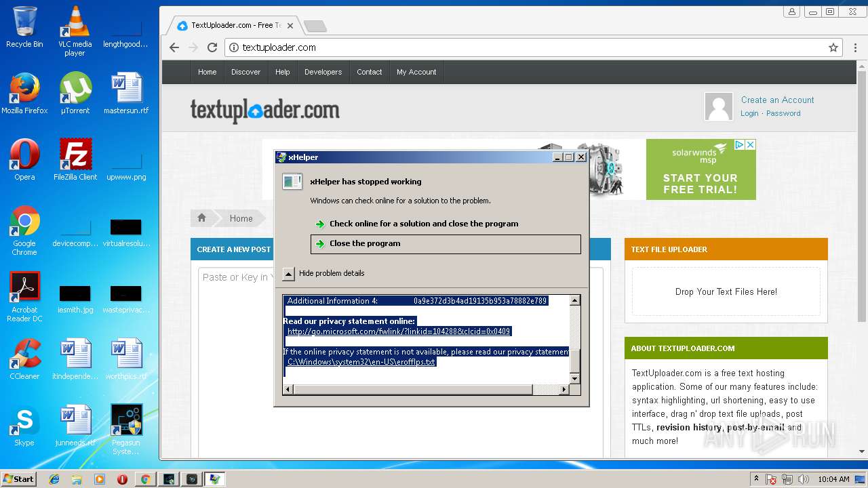Screen dimensions: 868x488
Task: Open the Discover nav menu item
Action: (245, 72)
